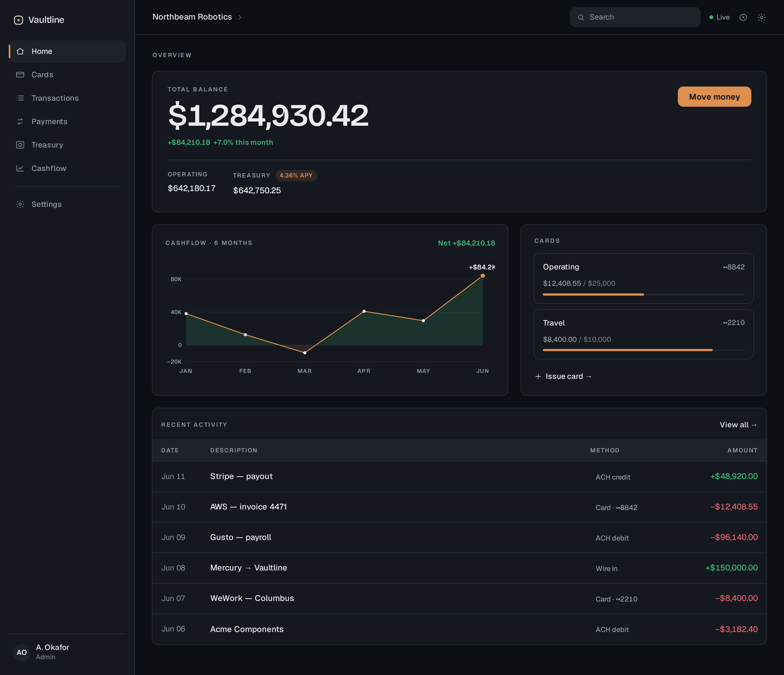Open history via clock icon
The width and height of the screenshot is (784, 675).
point(743,17)
